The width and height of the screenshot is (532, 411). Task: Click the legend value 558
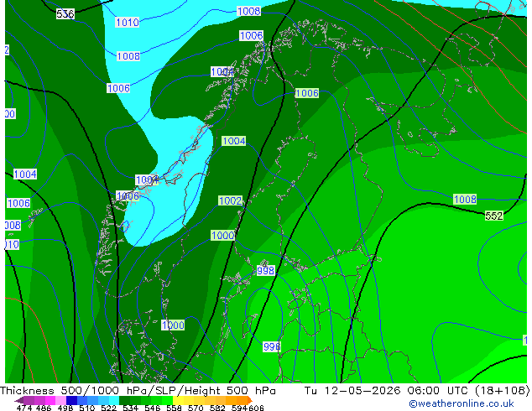(x=174, y=408)
